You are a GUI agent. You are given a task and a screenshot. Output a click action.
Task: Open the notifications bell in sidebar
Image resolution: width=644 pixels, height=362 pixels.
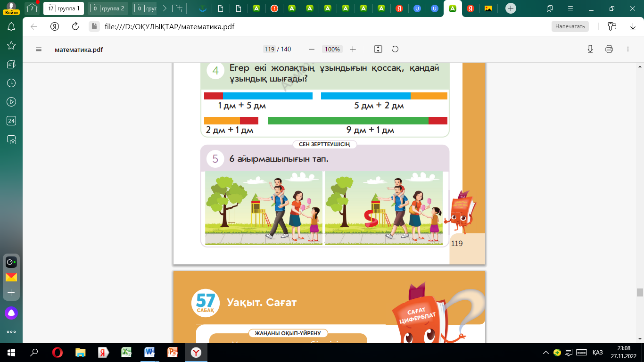point(11,27)
